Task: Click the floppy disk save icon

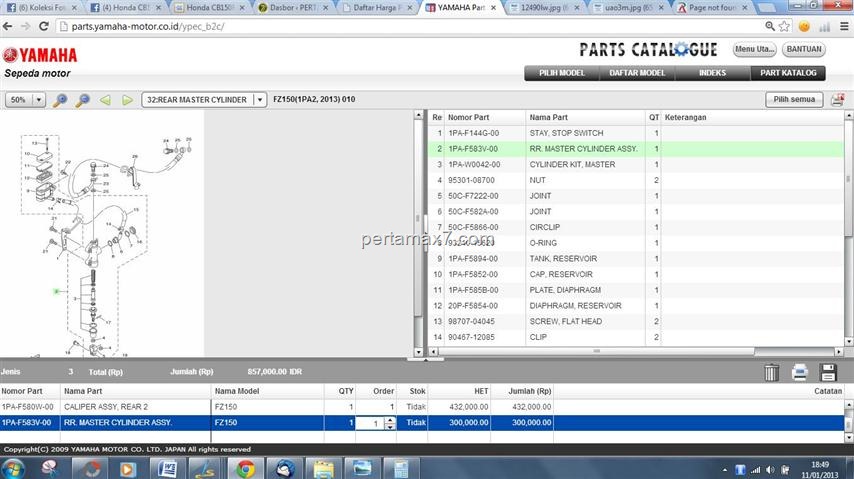Action: click(828, 372)
